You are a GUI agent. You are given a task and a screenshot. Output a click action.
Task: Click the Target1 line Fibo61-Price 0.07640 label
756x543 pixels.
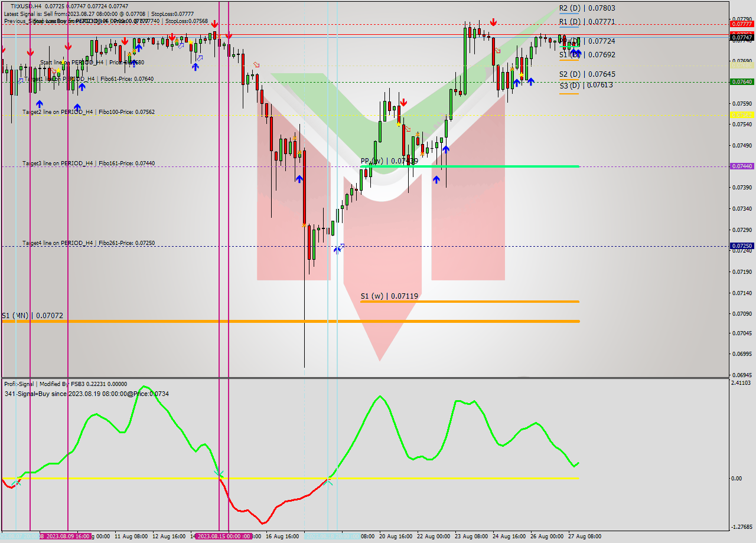point(89,78)
